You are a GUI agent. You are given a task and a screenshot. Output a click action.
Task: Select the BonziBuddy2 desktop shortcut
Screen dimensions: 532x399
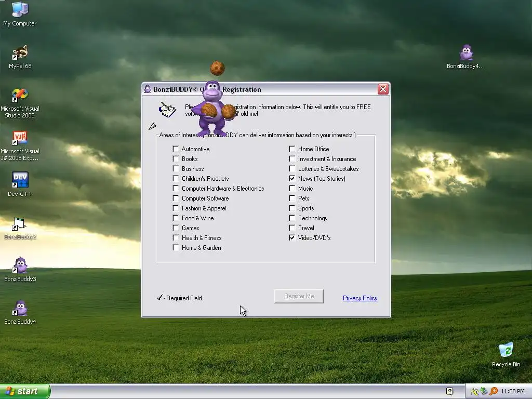pyautogui.click(x=20, y=228)
